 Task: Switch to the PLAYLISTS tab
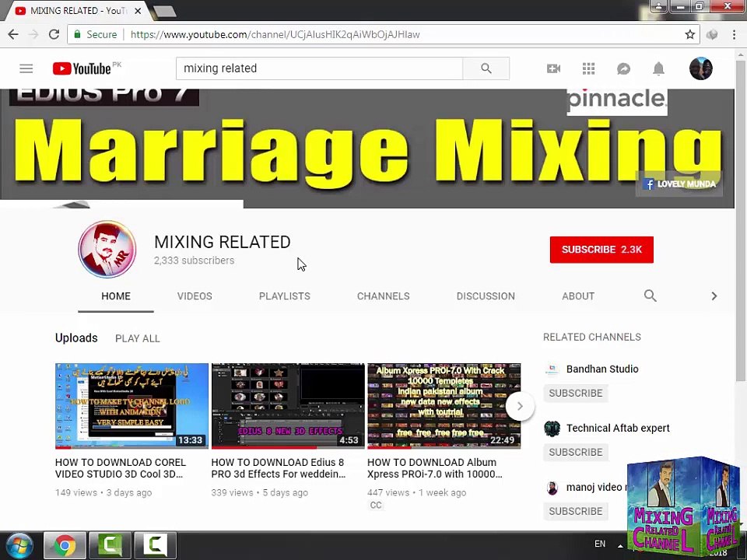tap(285, 296)
